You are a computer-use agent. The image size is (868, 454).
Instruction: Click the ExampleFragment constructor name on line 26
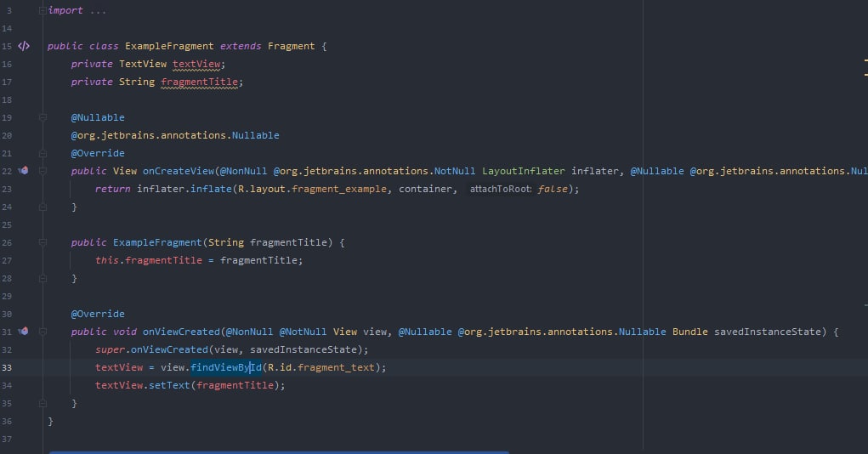pyautogui.click(x=157, y=242)
